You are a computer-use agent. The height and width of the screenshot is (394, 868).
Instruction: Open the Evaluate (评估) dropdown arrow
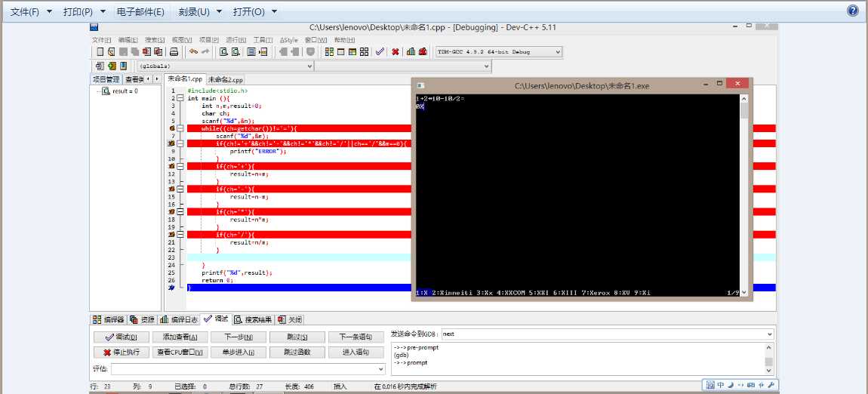[381, 368]
